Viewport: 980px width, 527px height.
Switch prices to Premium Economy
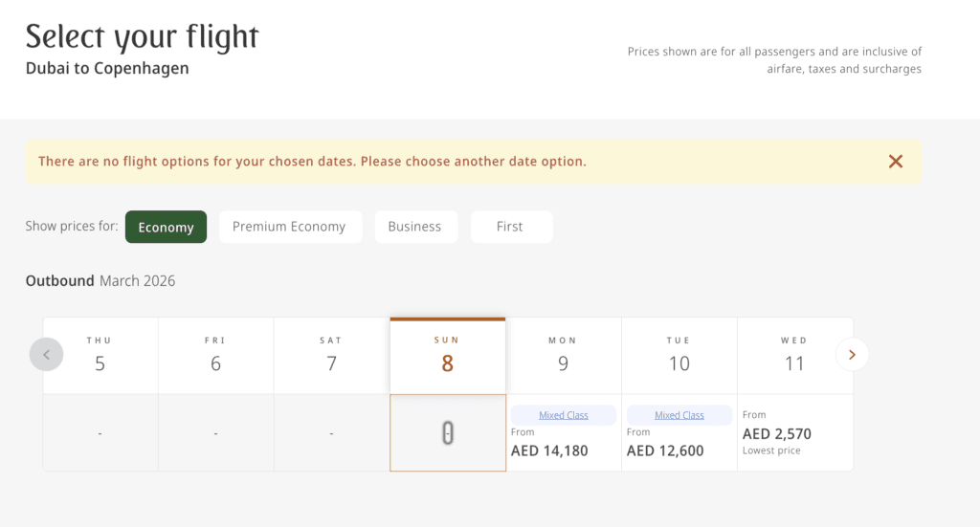[289, 227]
